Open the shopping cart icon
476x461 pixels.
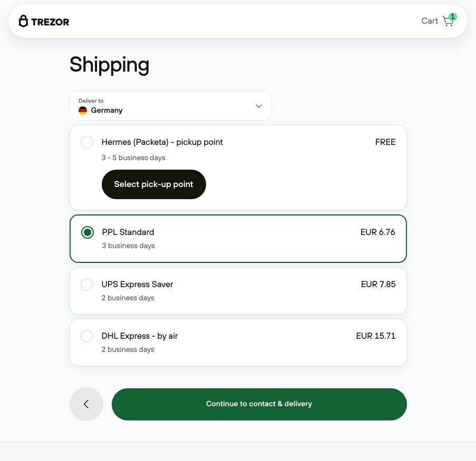tap(448, 21)
